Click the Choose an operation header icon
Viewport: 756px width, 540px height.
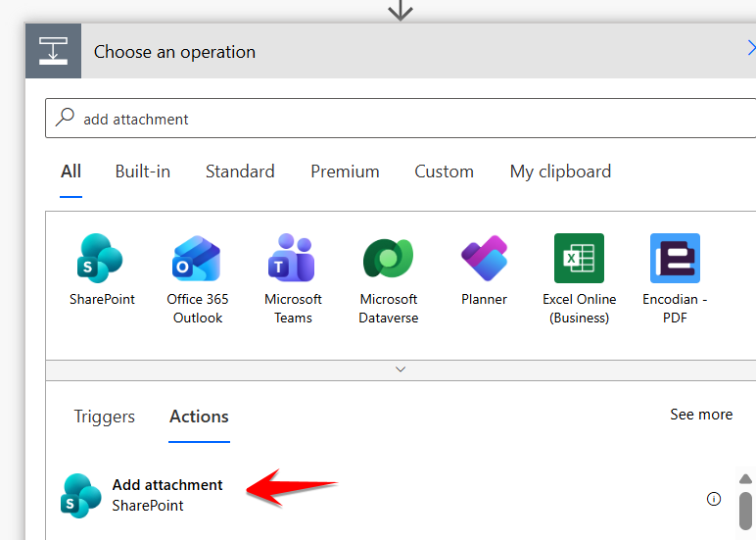pyautogui.click(x=53, y=51)
